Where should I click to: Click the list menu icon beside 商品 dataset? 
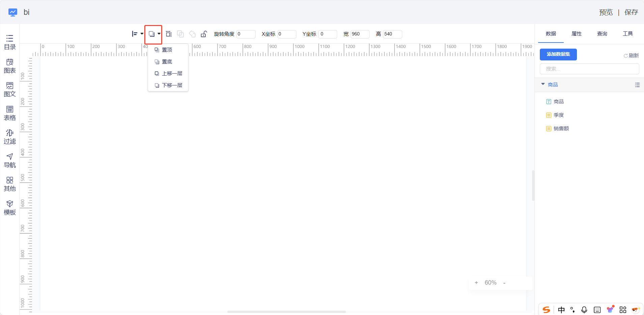point(637,85)
